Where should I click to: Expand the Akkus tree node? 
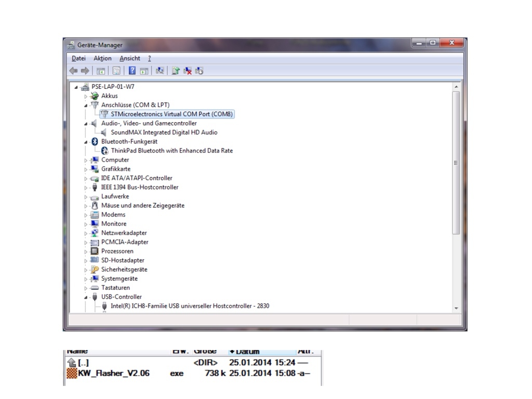[x=86, y=96]
